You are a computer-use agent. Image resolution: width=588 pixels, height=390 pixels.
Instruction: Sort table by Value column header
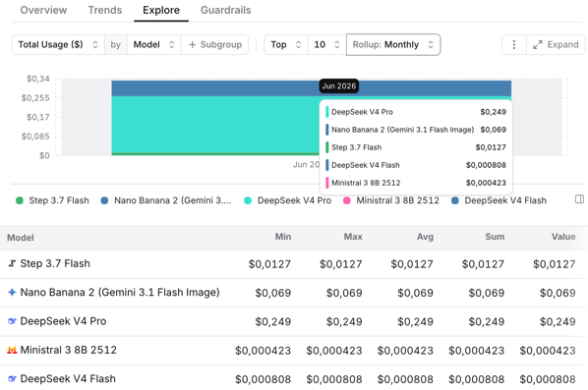pyautogui.click(x=563, y=237)
